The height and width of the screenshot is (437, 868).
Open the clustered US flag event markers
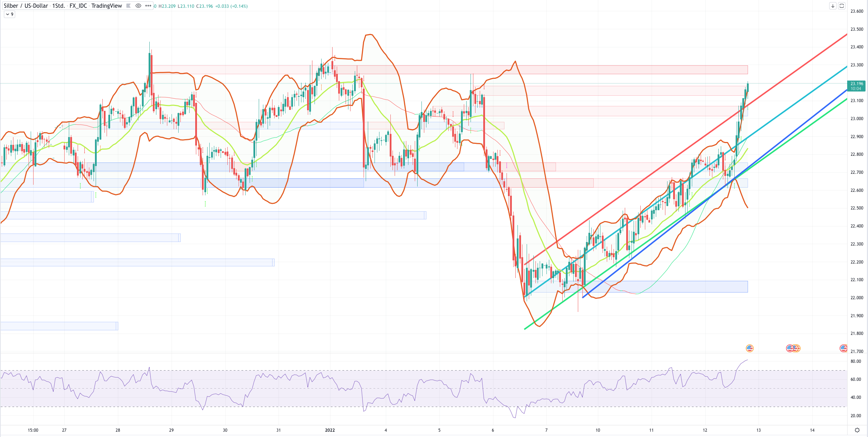pyautogui.click(x=793, y=348)
